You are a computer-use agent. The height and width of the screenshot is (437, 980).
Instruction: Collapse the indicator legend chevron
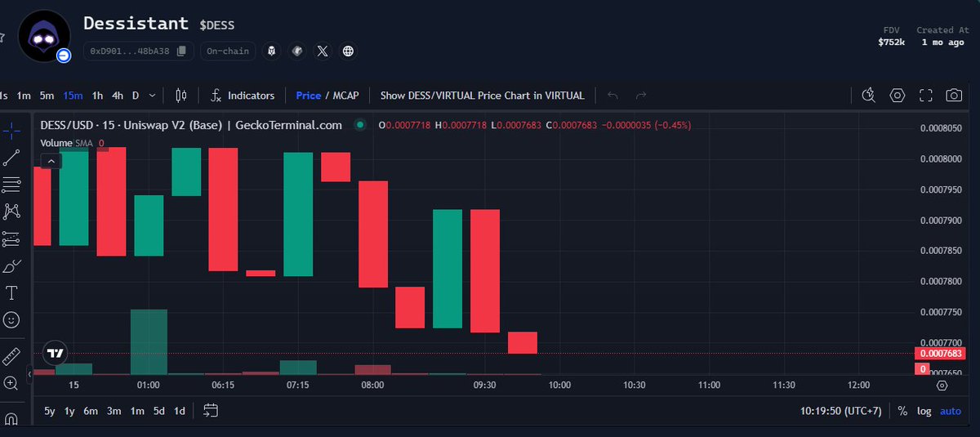(51, 162)
